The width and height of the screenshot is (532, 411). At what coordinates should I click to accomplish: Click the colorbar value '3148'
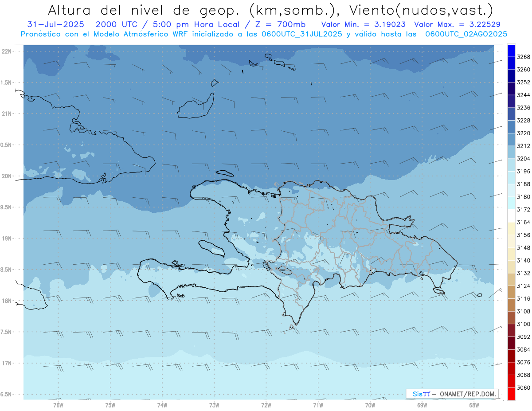coord(524,248)
